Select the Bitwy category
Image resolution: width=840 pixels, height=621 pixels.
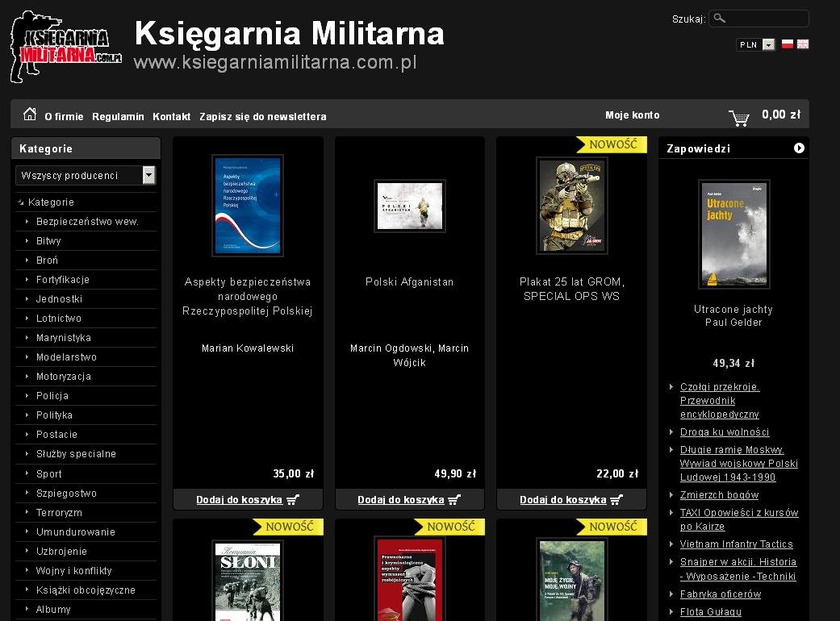pyautogui.click(x=48, y=241)
